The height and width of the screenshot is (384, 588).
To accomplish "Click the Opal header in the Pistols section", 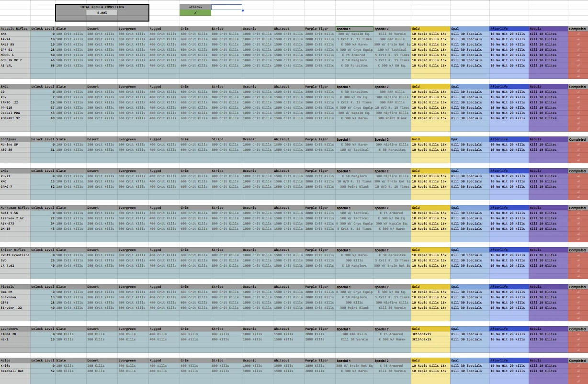I will coord(469,287).
